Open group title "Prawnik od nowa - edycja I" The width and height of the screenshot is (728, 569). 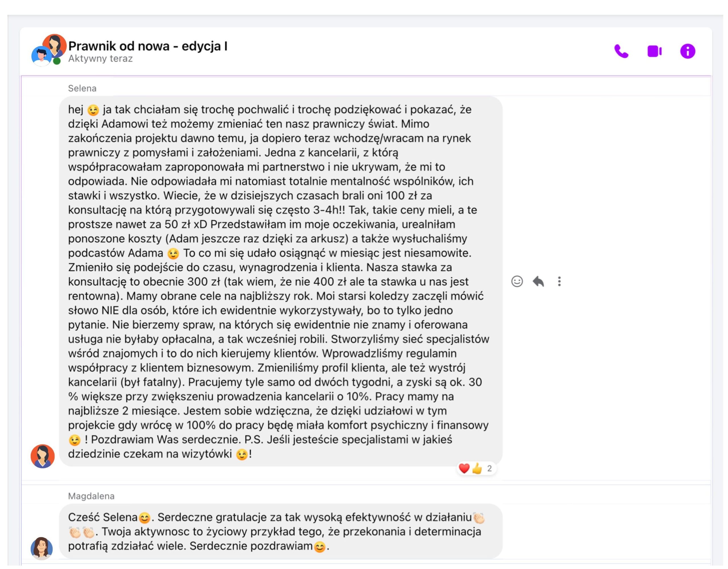pos(148,46)
